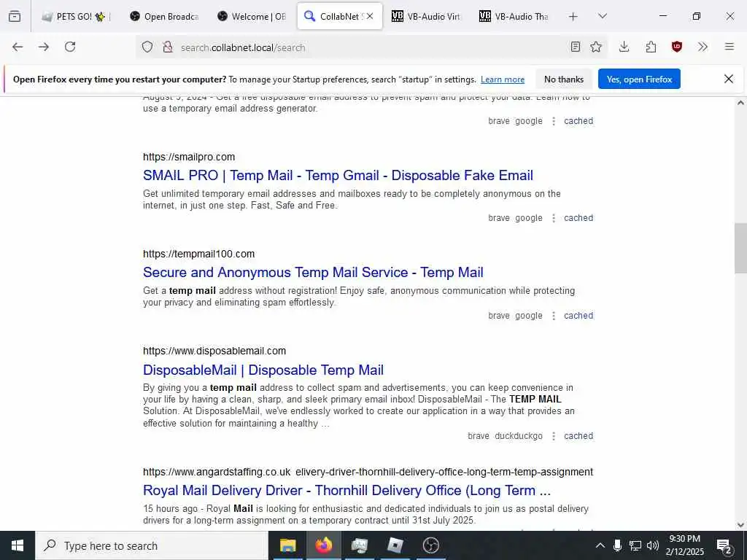Expand options dots for tempmail100 result
The width and height of the screenshot is (747, 560).
tap(553, 316)
